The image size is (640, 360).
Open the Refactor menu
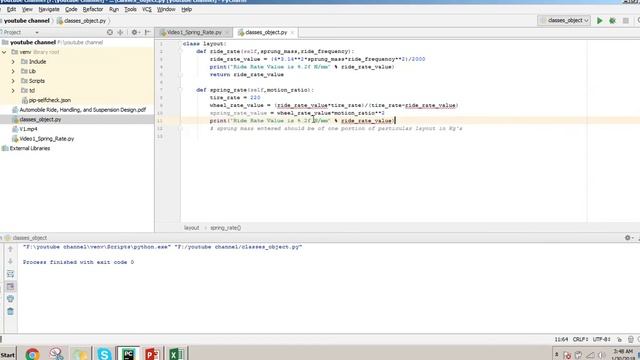93,9
